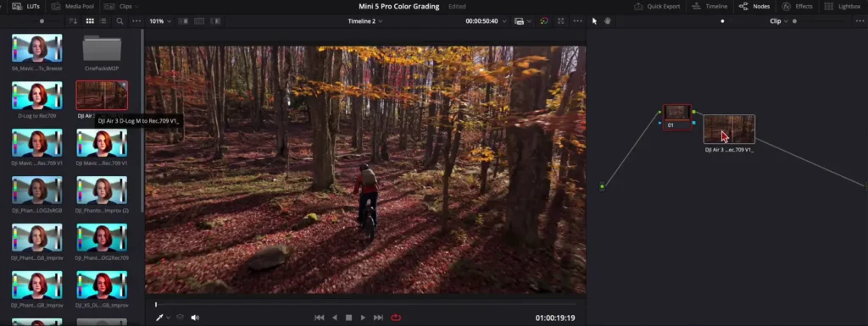Open the Effects panel
This screenshot has height=326, width=868.
point(797,7)
